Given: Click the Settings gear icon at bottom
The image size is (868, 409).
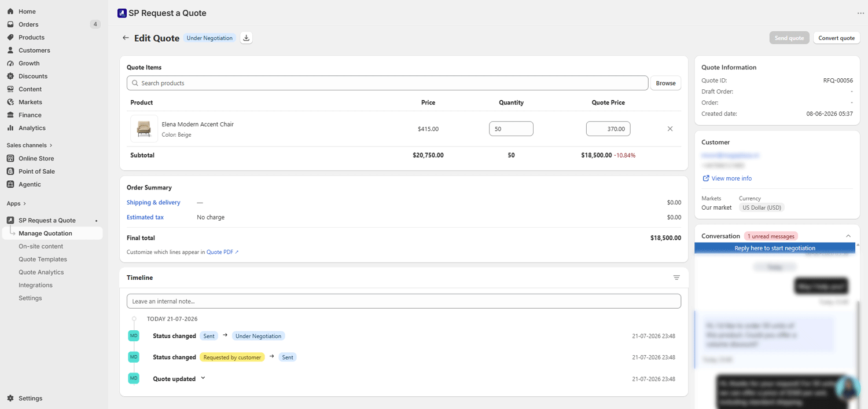Looking at the screenshot, I should pos(10,398).
